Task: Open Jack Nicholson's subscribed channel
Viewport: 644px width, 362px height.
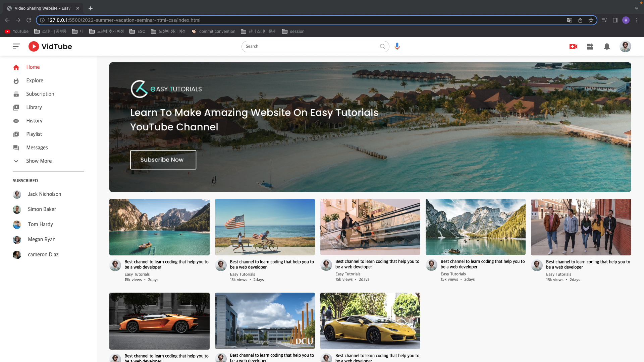Action: 44,194
